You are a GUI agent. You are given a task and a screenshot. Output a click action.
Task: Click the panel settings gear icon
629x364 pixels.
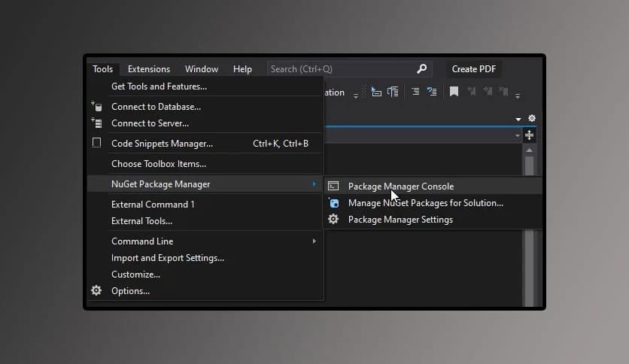[x=532, y=119]
